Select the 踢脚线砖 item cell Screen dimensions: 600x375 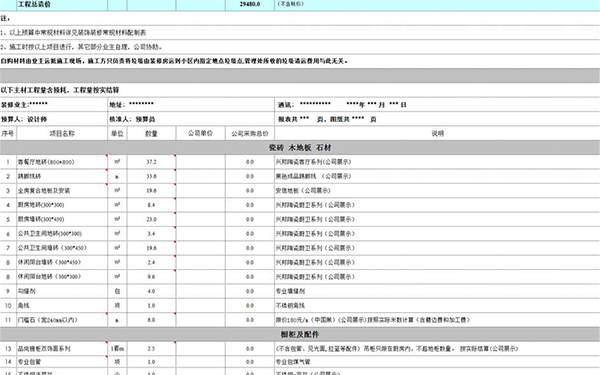pyautogui.click(x=62, y=176)
